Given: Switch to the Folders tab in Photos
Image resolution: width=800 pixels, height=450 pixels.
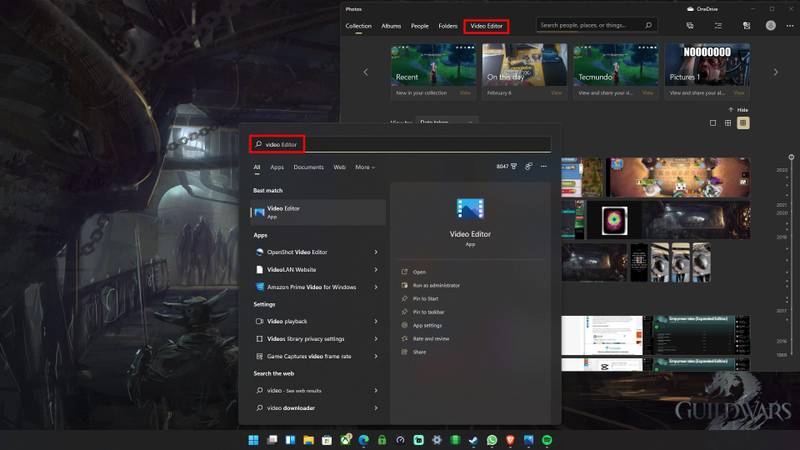Looking at the screenshot, I should (447, 26).
